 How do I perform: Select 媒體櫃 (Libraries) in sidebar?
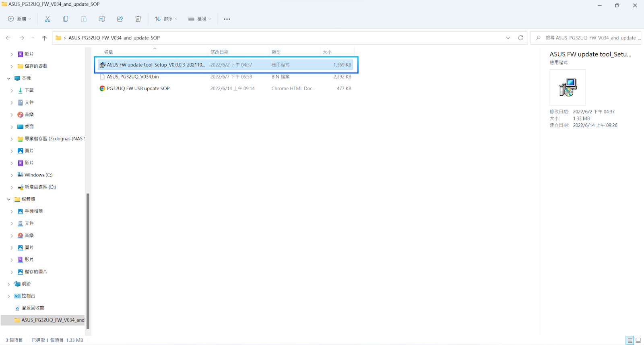click(x=28, y=199)
